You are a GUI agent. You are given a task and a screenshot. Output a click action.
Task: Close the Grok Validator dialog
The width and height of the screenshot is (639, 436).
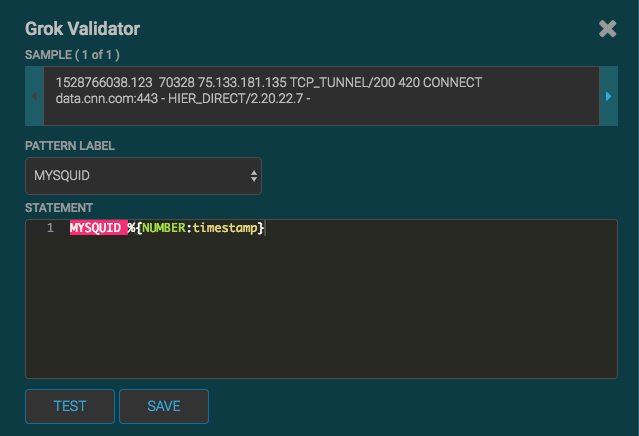607,29
